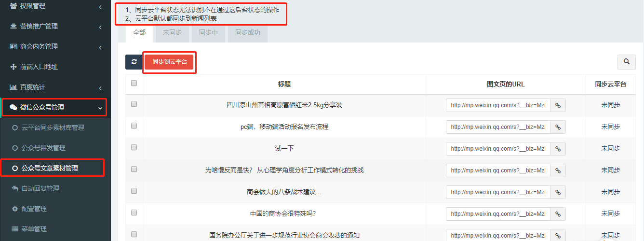
Task: Select 公众号群发管理 menu item
Action: coord(43,148)
